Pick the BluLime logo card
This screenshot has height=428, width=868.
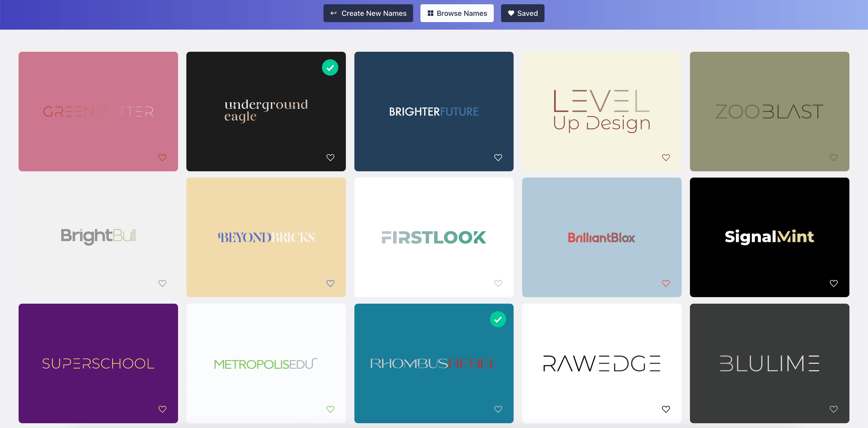click(x=769, y=363)
